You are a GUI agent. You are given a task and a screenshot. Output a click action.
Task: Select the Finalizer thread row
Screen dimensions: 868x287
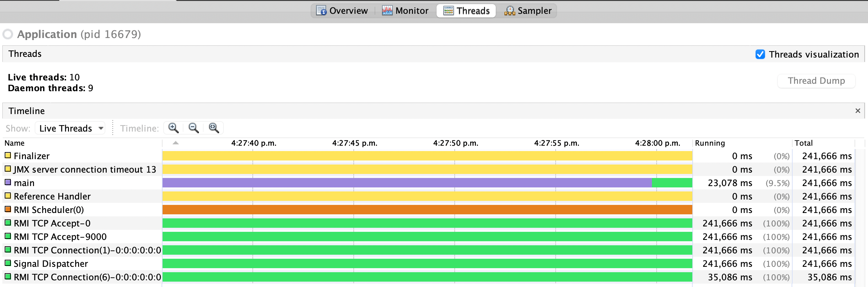point(428,156)
